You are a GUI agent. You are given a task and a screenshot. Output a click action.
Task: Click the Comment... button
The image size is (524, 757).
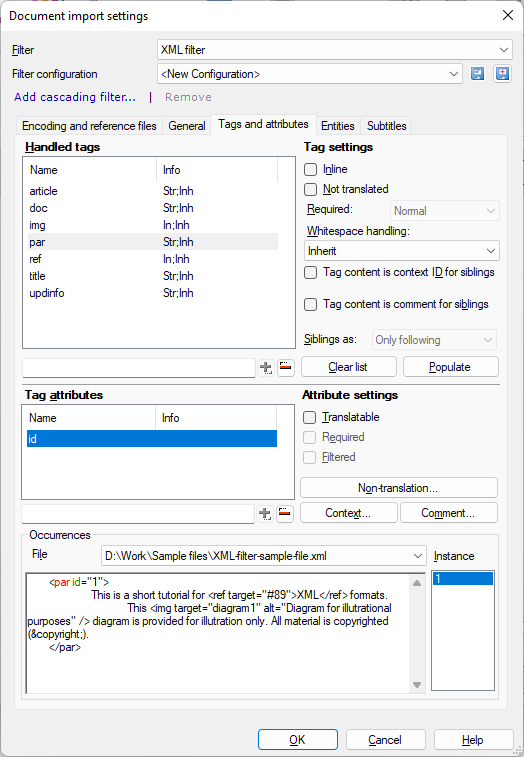pos(449,513)
